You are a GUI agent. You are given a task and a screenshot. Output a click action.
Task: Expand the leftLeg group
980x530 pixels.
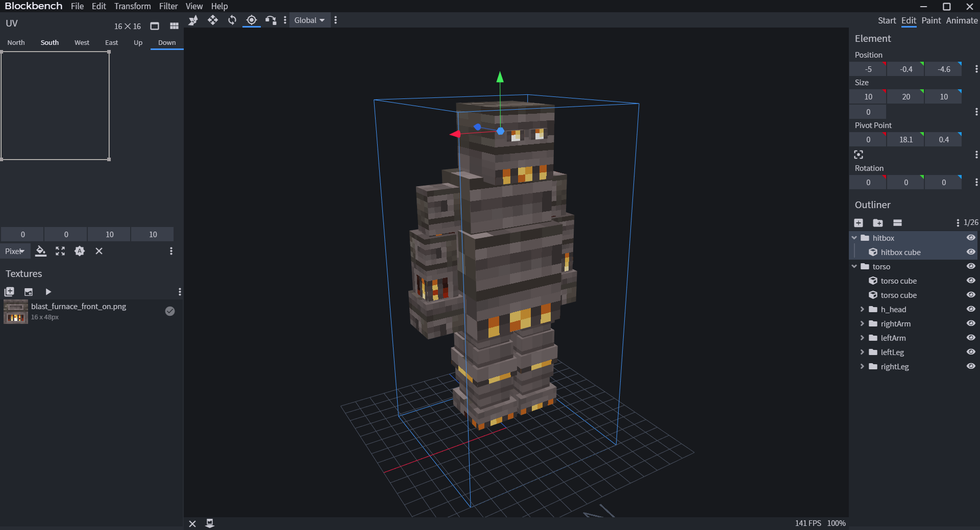click(863, 352)
